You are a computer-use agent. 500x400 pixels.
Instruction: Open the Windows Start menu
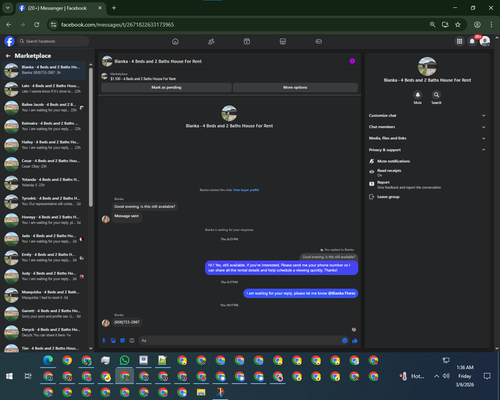tap(9, 376)
